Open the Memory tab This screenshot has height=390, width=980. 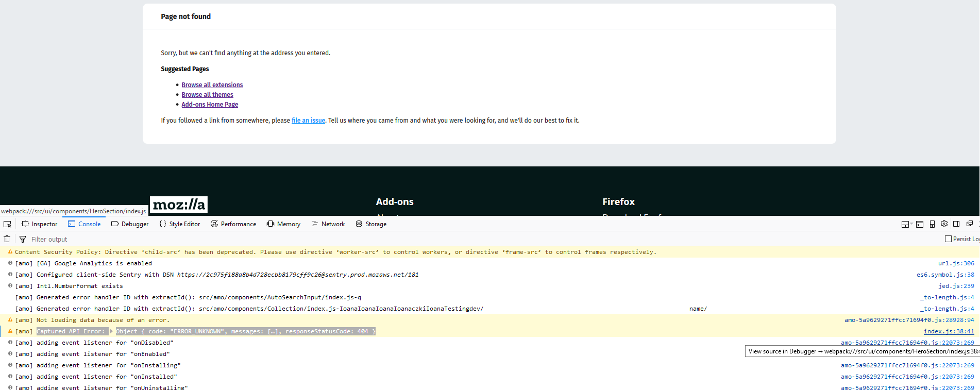click(x=283, y=224)
